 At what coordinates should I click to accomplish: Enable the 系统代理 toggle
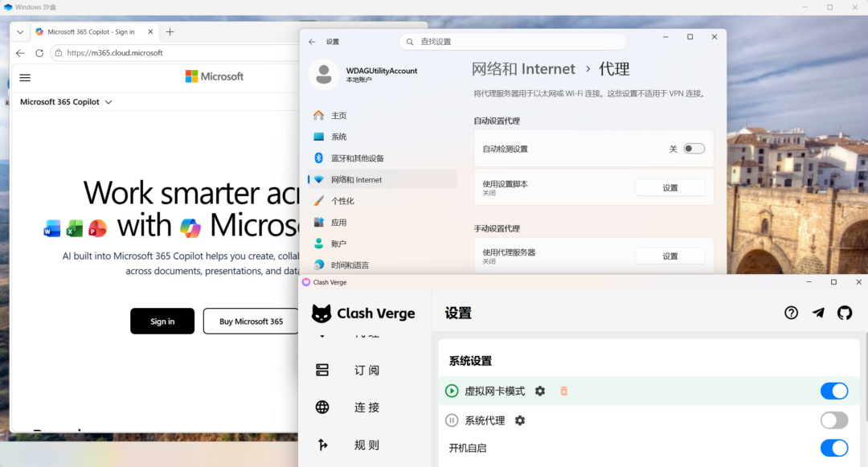(x=834, y=420)
